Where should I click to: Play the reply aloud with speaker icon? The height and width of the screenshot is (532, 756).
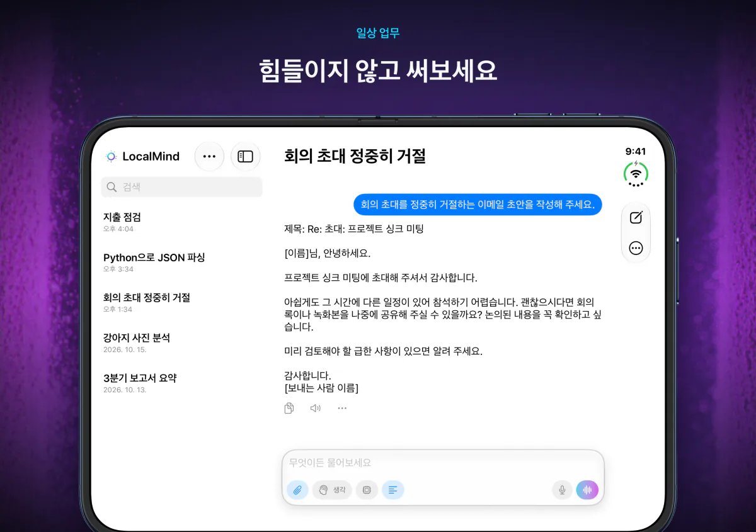[x=316, y=408]
